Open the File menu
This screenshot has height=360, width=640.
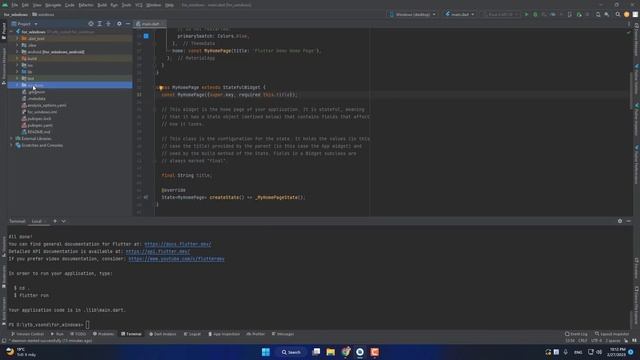15,5
